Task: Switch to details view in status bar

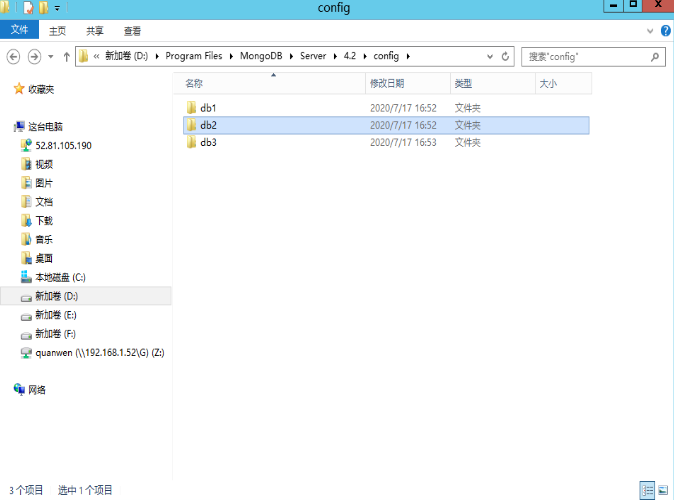Action: 647,490
